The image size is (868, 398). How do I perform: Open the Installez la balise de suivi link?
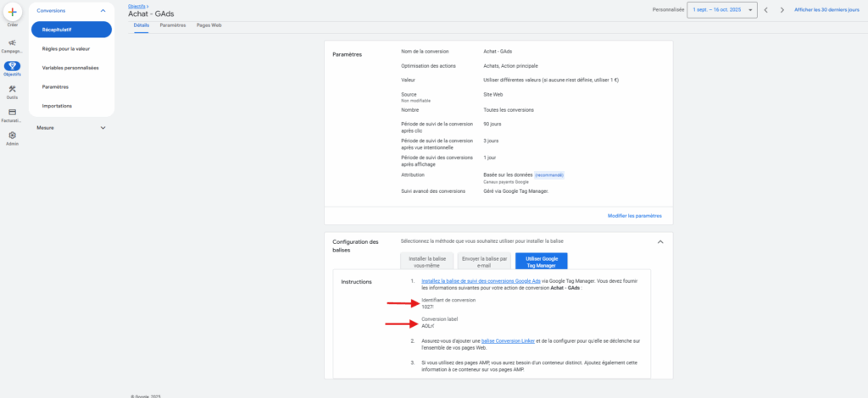(481, 281)
